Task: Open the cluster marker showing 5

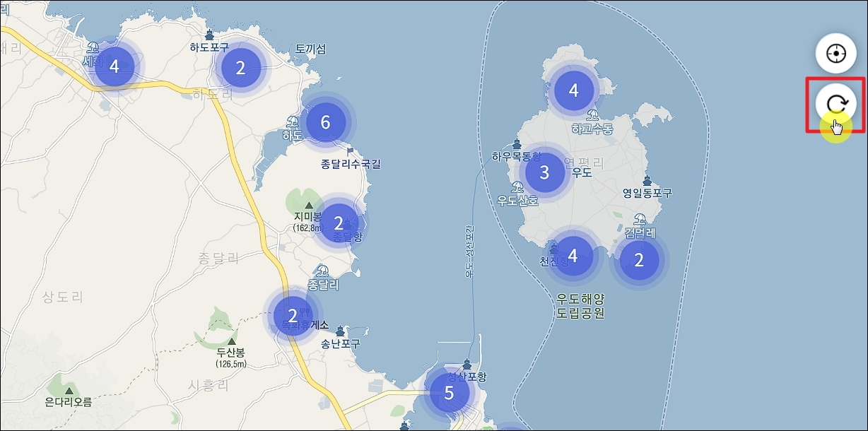Action: coord(449,393)
